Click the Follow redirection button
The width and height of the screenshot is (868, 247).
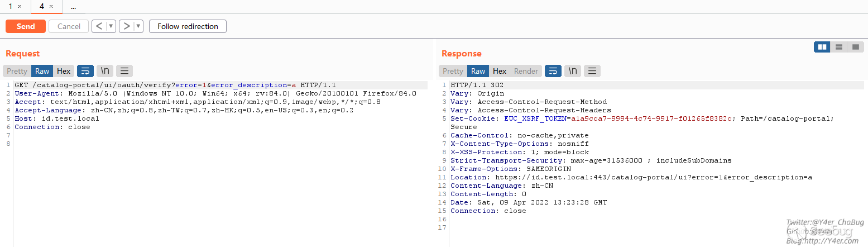pyautogui.click(x=188, y=26)
